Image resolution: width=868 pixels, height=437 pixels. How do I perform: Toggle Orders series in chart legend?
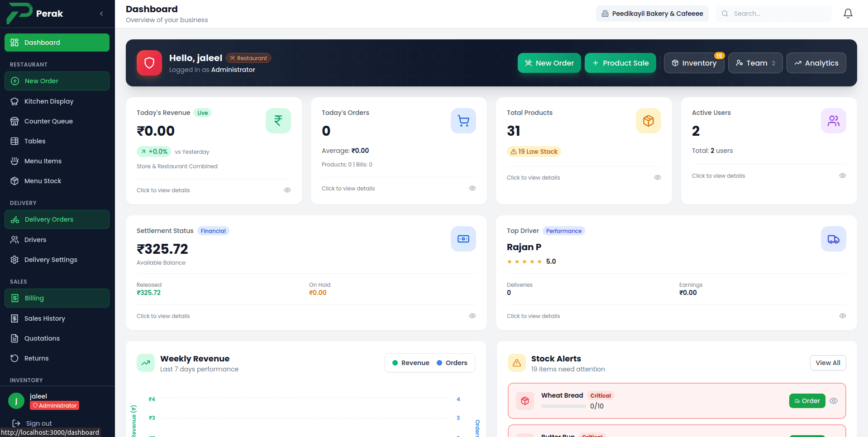coord(452,363)
